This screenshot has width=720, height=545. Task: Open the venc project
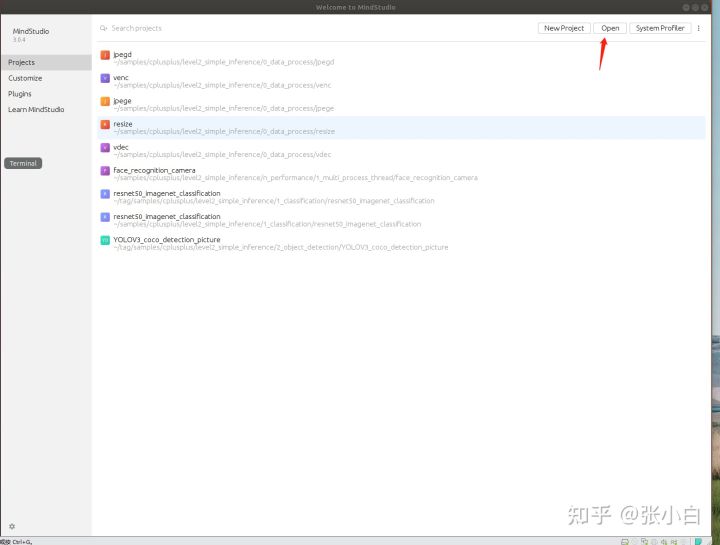[x=401, y=81]
